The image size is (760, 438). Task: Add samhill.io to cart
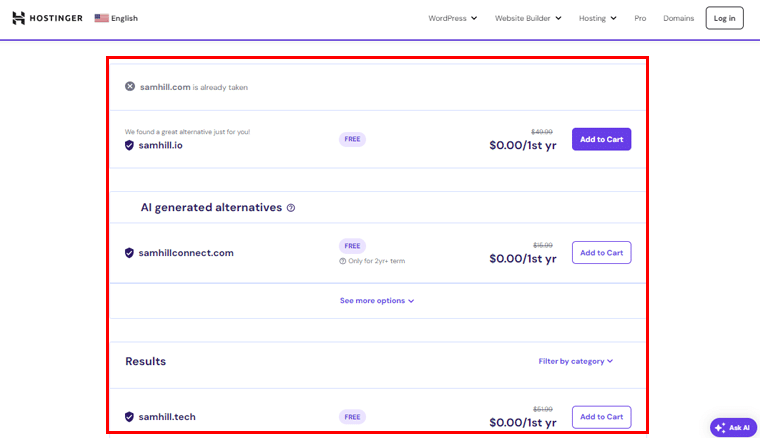click(x=602, y=139)
